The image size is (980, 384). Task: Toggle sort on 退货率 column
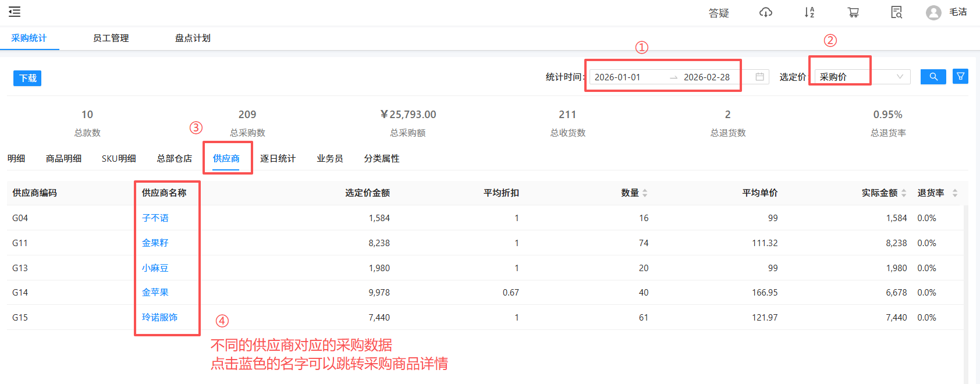pyautogui.click(x=954, y=193)
